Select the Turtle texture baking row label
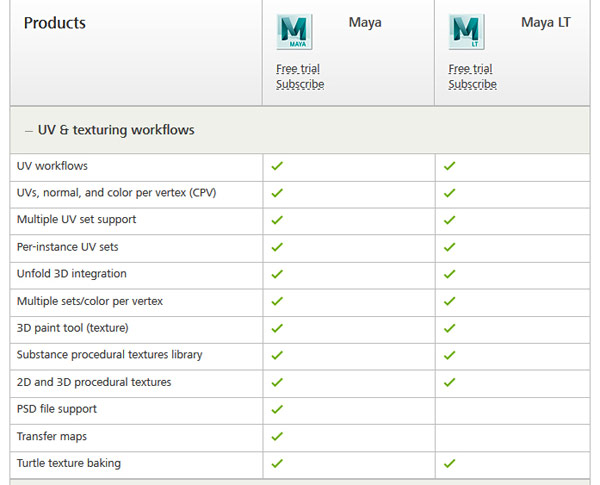600x485 pixels. click(x=70, y=463)
